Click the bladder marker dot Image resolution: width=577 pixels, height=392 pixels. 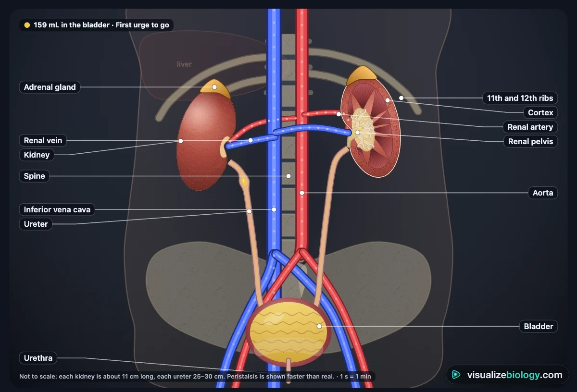click(319, 326)
